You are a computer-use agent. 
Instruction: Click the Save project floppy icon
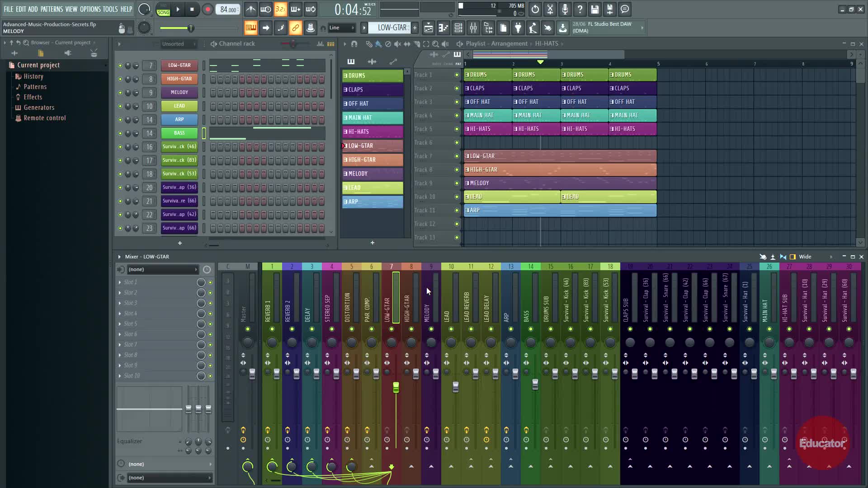click(x=594, y=9)
